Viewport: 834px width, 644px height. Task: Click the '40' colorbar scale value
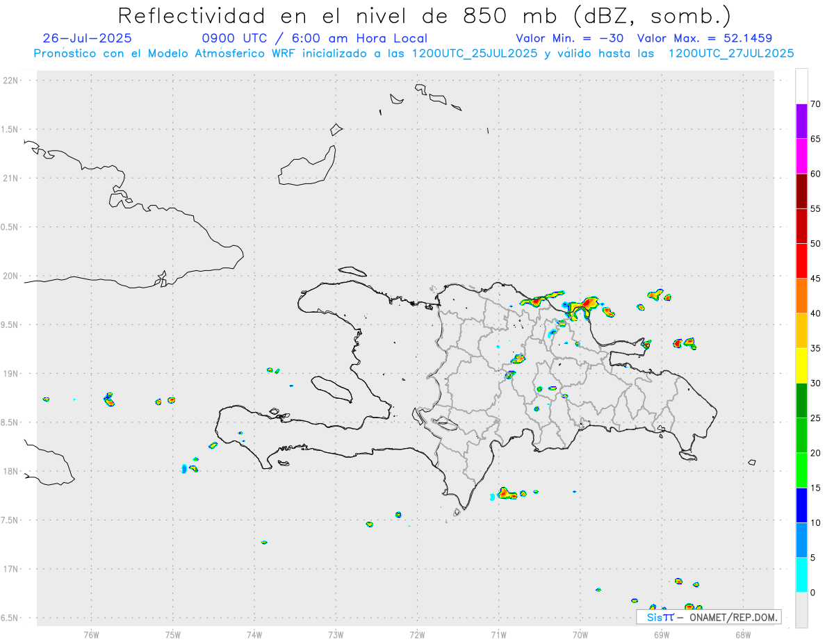pos(815,313)
